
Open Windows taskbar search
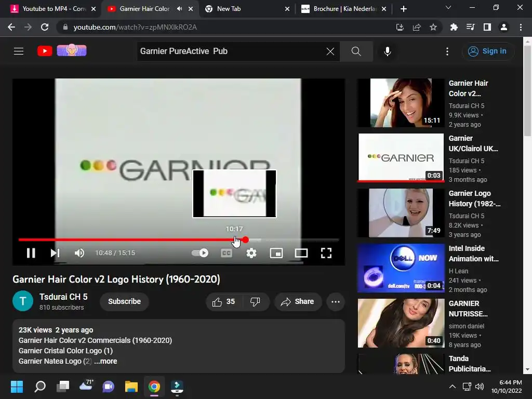pos(40,387)
